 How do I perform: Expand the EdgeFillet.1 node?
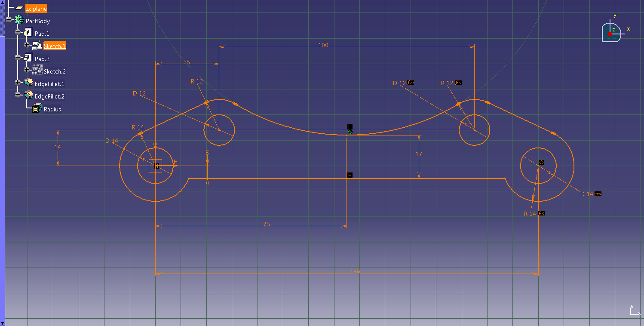[x=18, y=83]
